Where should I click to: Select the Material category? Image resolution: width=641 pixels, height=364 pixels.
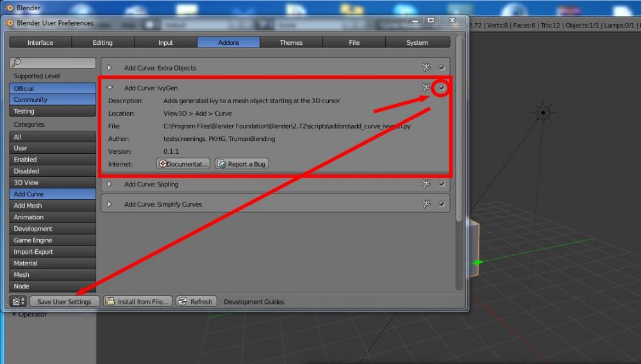coord(53,263)
